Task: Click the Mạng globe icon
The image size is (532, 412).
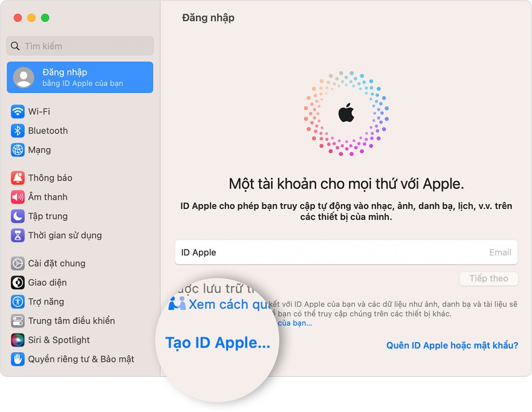Action: [x=18, y=150]
